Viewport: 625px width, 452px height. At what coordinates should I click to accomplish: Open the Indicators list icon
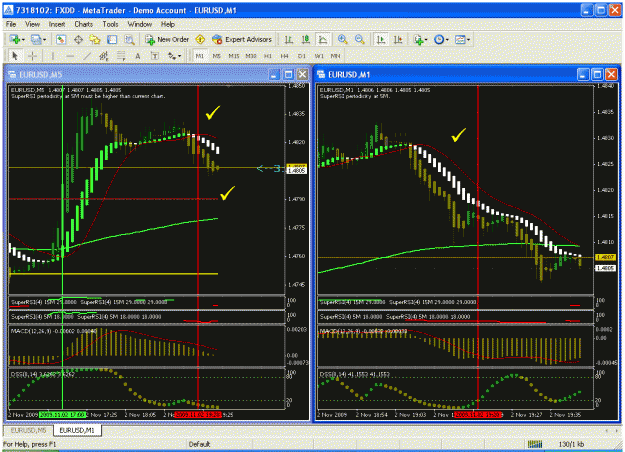click(x=418, y=39)
